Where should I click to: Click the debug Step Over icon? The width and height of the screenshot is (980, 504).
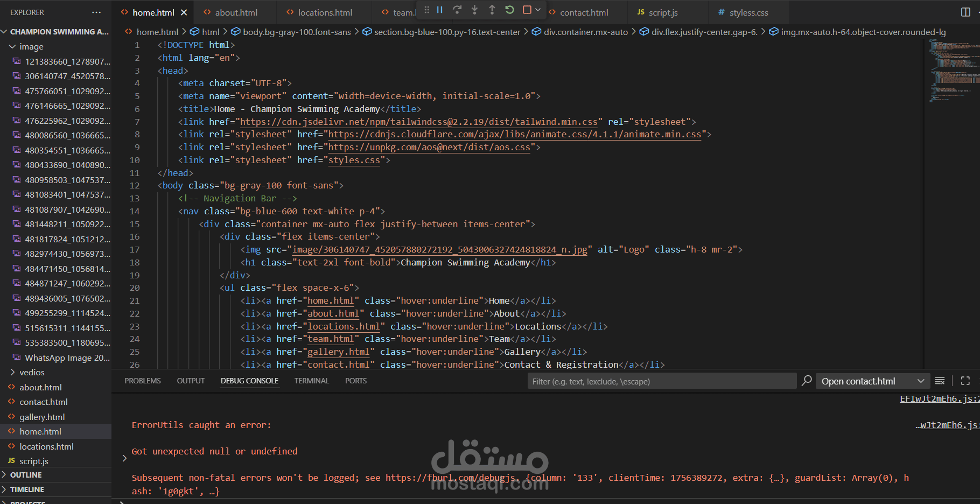pos(457,10)
